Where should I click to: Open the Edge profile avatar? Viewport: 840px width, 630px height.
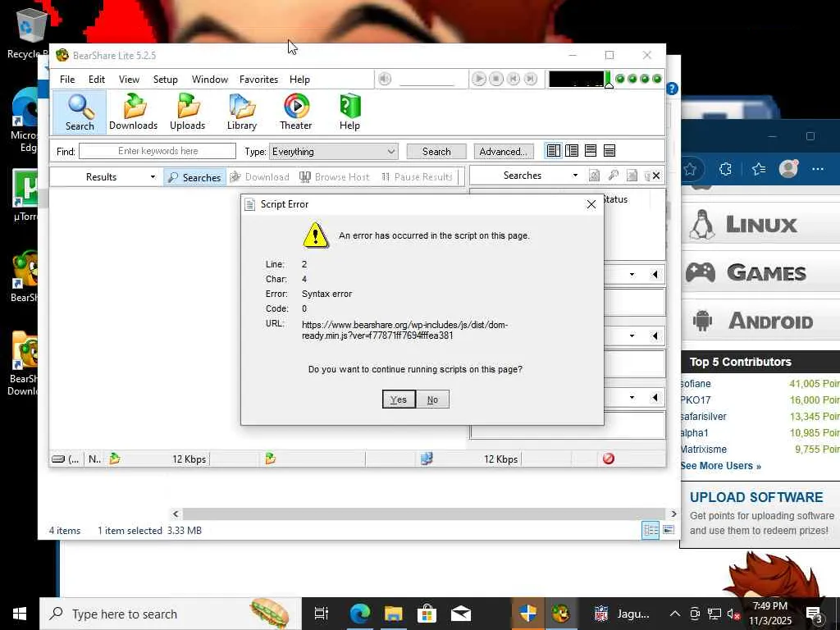[x=788, y=169]
